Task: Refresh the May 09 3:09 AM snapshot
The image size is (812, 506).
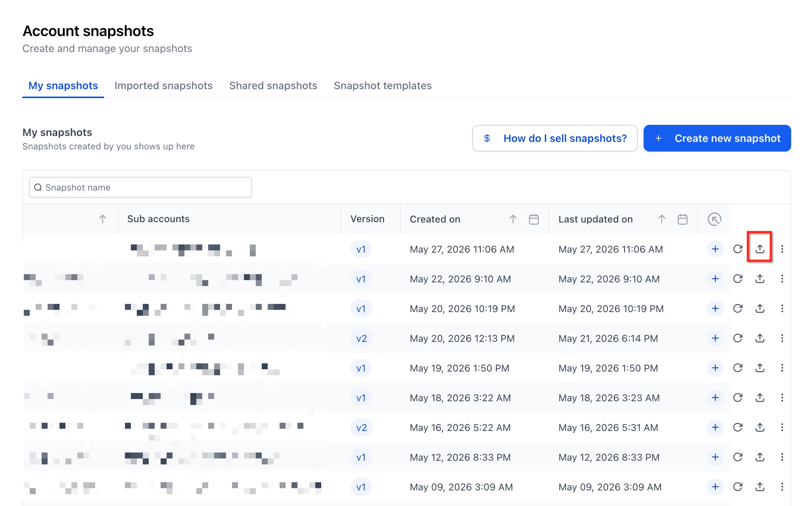Action: (x=738, y=487)
